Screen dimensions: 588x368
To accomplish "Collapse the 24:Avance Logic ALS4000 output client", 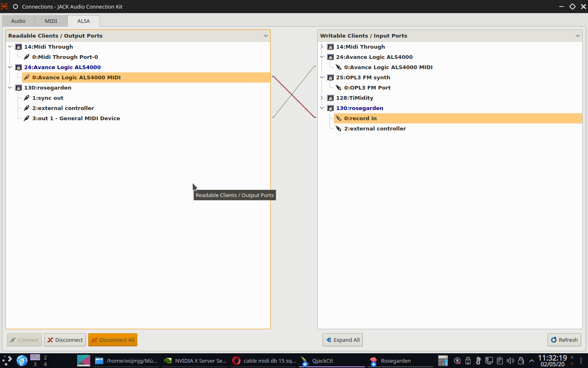I will [x=10, y=67].
